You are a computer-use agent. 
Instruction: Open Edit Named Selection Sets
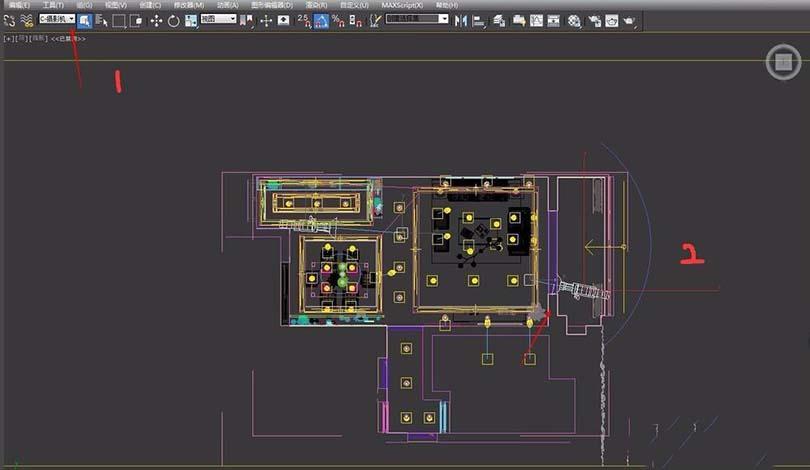tap(375, 21)
